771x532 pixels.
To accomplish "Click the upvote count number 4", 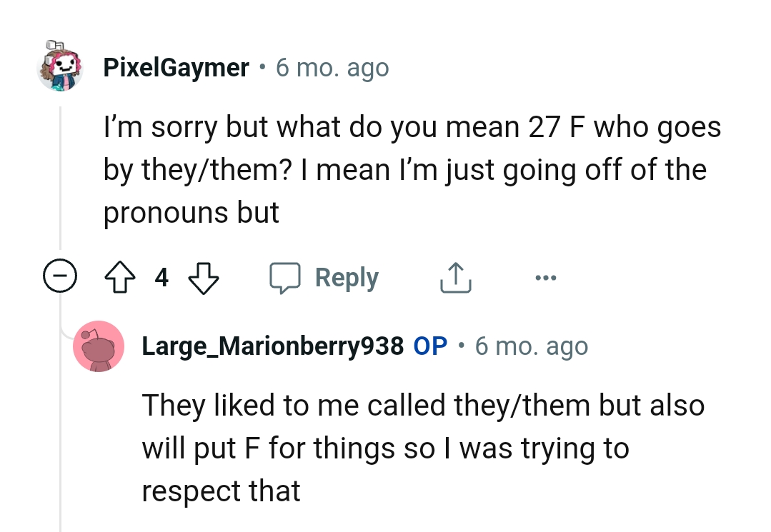I will pos(161,278).
